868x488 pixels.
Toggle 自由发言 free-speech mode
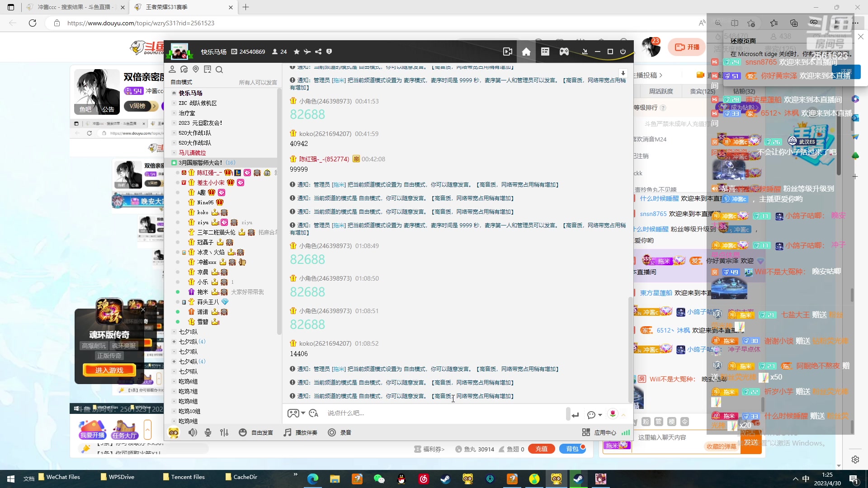click(256, 432)
